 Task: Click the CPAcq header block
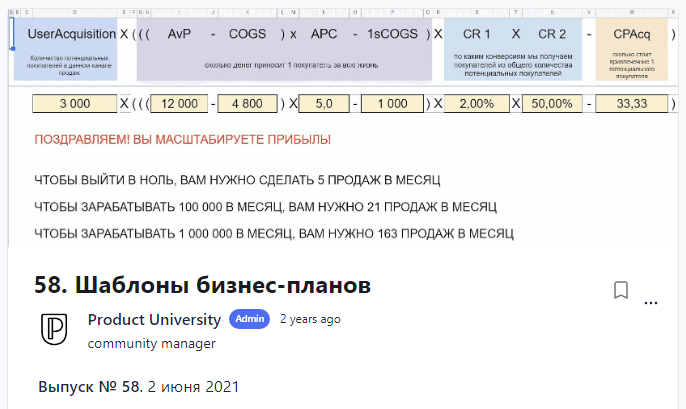(x=625, y=49)
